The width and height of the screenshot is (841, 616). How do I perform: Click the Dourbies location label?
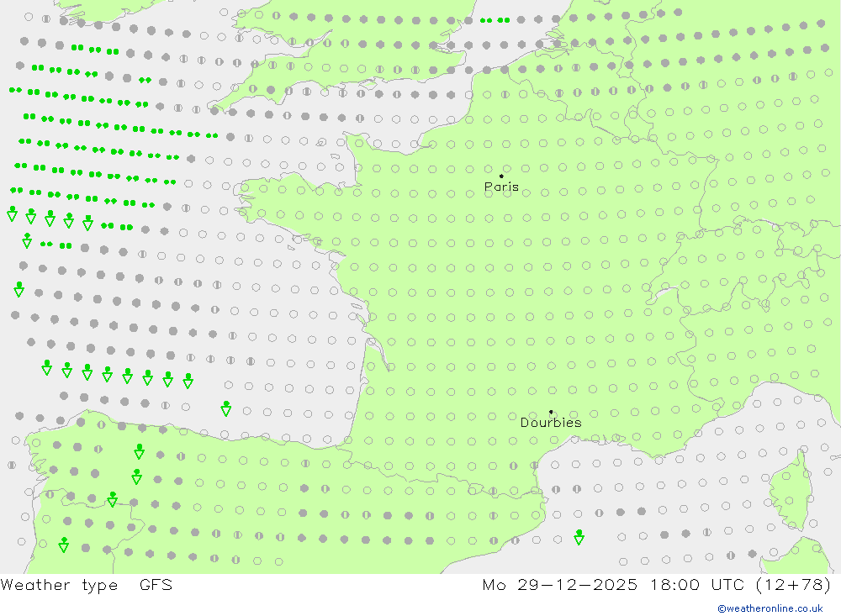tap(551, 423)
